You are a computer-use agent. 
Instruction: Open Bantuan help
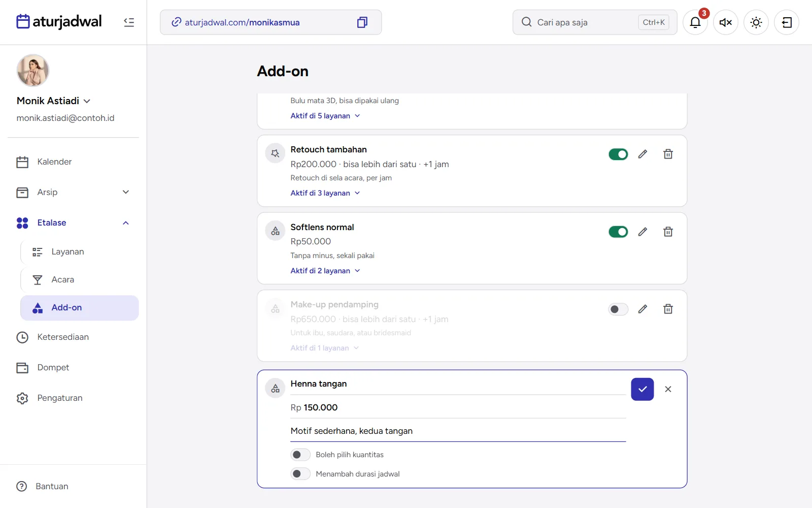[43, 486]
